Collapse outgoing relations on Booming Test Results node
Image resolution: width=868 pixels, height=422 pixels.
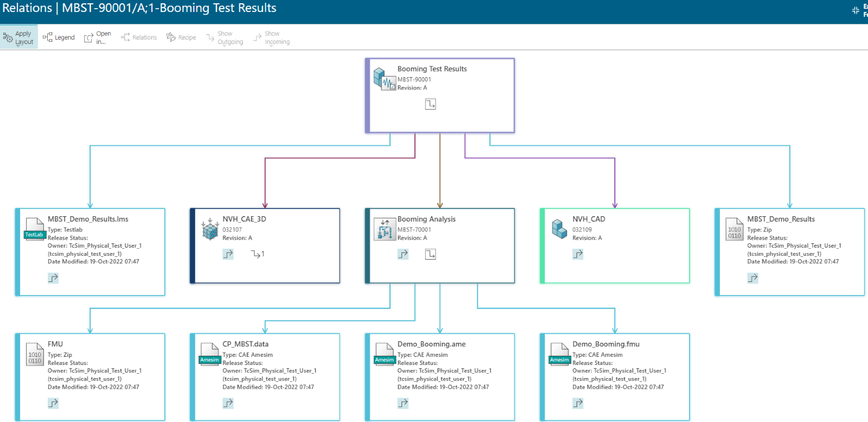tap(430, 104)
